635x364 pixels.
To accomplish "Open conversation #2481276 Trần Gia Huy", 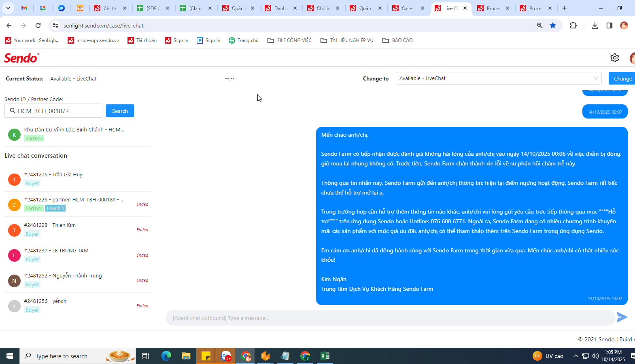I will [78, 179].
